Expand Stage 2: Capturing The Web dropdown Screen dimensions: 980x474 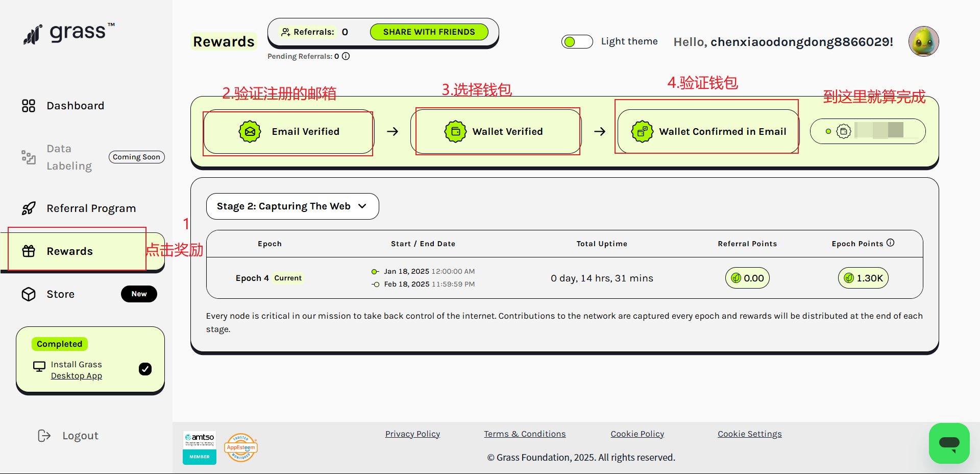[292, 206]
